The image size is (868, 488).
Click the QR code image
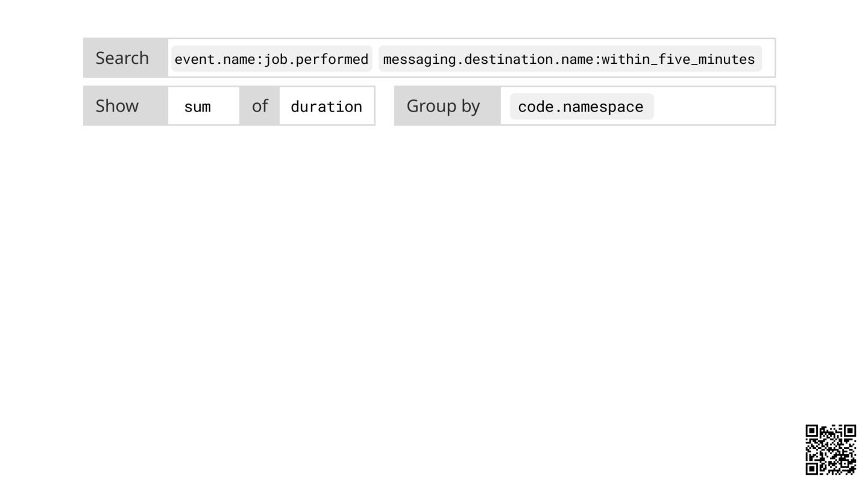pos(831,449)
